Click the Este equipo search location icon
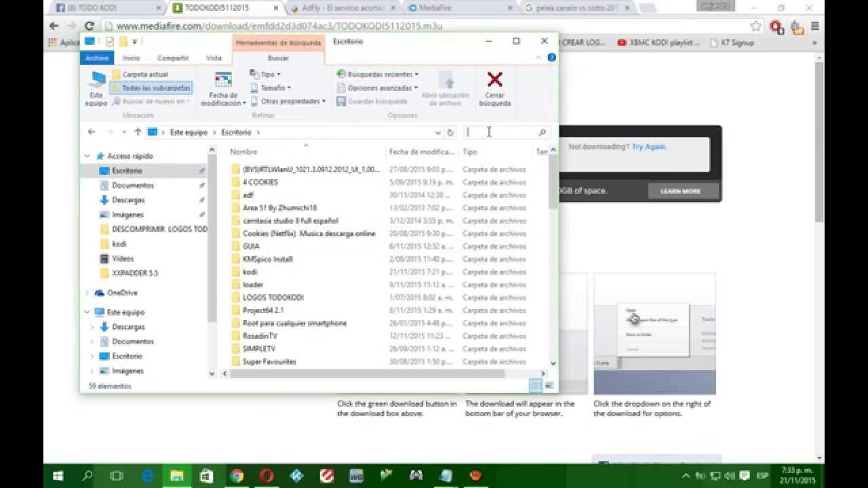This screenshot has height=488, width=868. click(96, 88)
